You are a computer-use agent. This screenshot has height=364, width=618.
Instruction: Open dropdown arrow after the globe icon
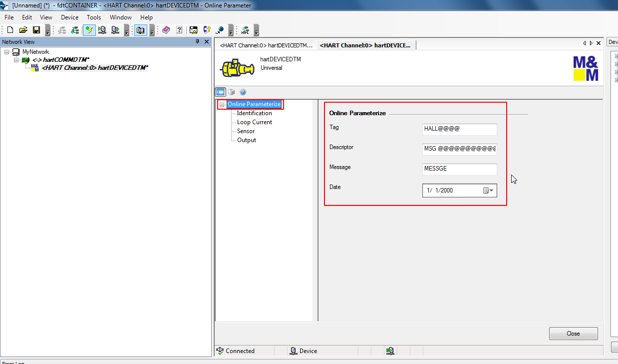point(231,31)
